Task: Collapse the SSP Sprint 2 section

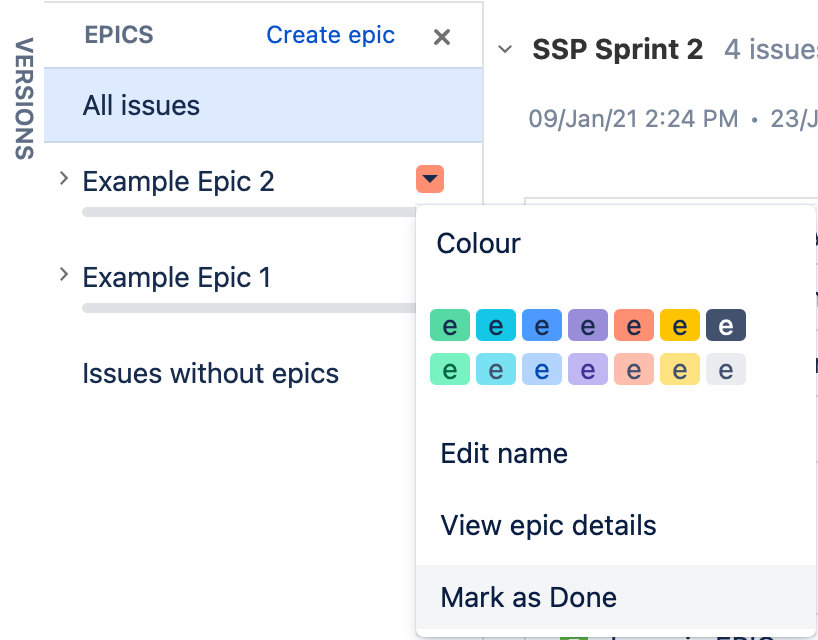Action: click(504, 49)
